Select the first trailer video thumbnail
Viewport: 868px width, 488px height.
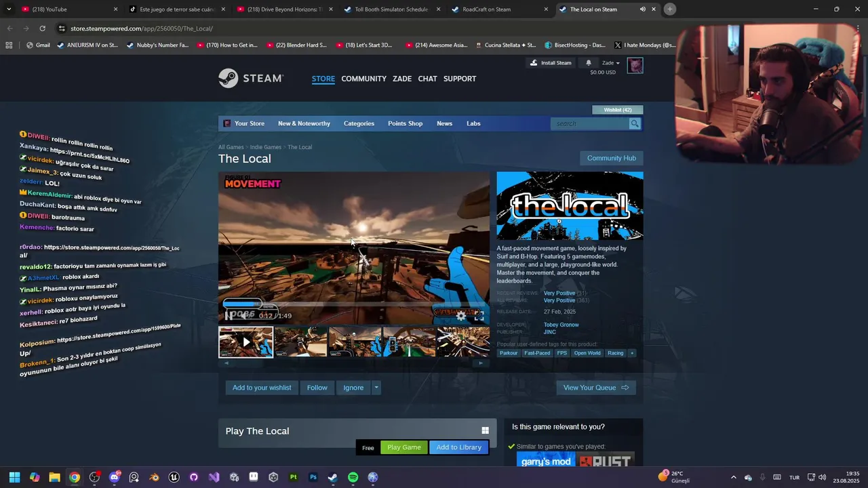[x=245, y=342]
